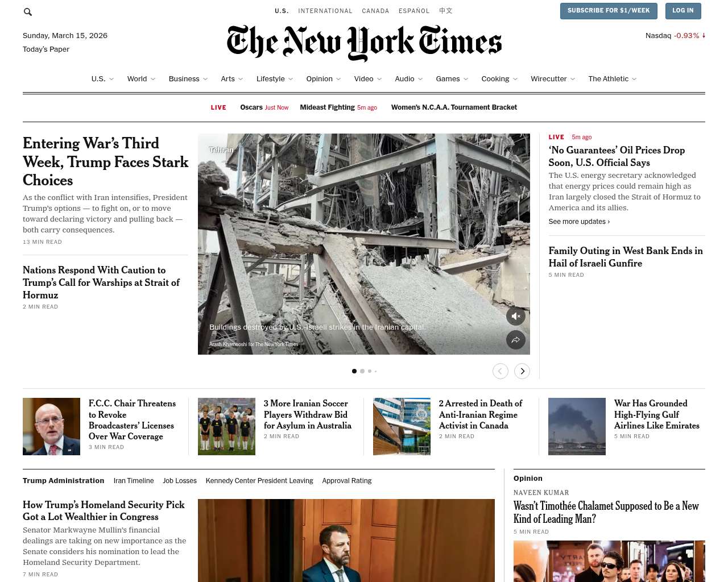
Task: Go to next carousel slide arrow
Action: pos(522,371)
